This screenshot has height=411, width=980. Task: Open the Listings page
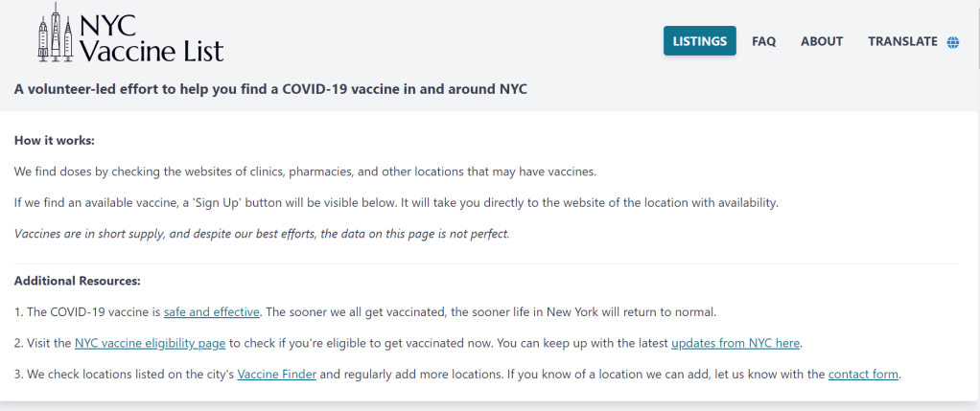699,41
